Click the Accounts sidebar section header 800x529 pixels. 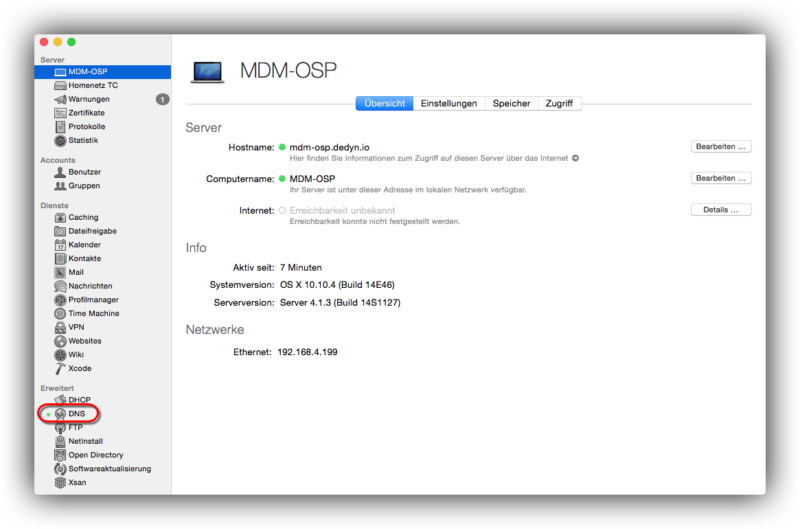pos(58,160)
